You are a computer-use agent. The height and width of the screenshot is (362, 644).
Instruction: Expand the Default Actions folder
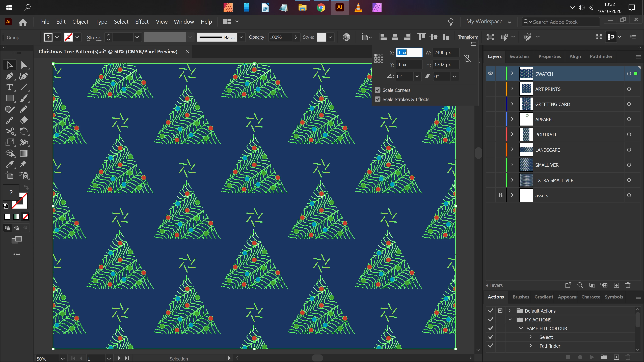tap(509, 311)
